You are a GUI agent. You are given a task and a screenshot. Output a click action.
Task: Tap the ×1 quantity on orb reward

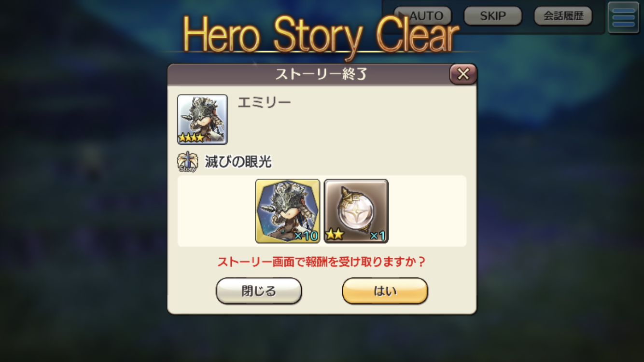(378, 236)
